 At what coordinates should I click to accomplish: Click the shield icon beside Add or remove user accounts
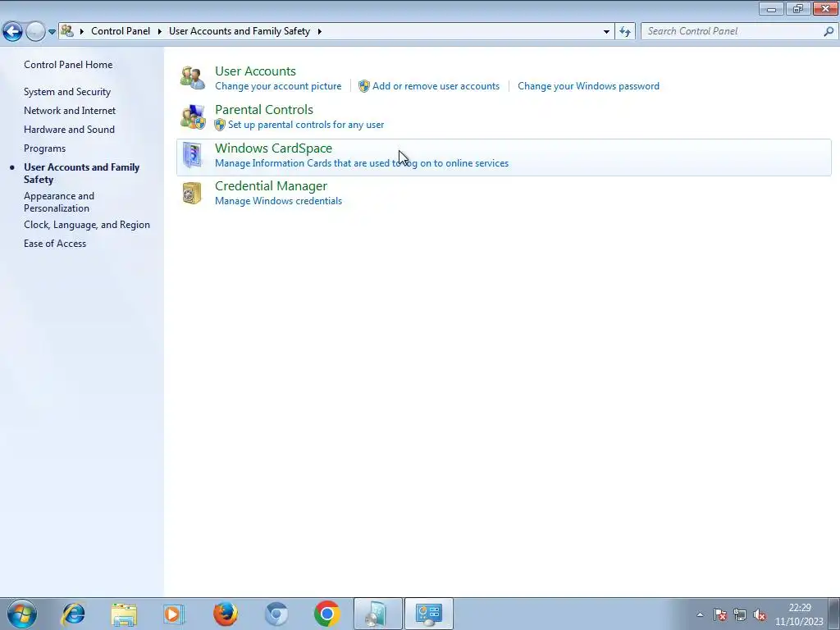[363, 86]
